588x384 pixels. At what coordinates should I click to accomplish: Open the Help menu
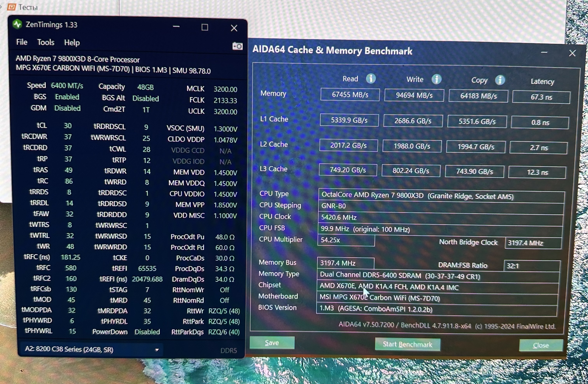(x=72, y=43)
